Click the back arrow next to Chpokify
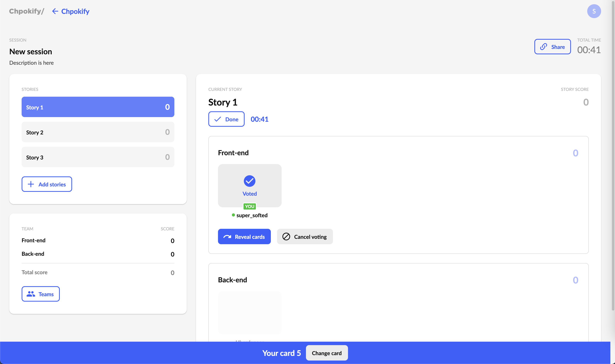This screenshot has width=615, height=364. click(55, 11)
